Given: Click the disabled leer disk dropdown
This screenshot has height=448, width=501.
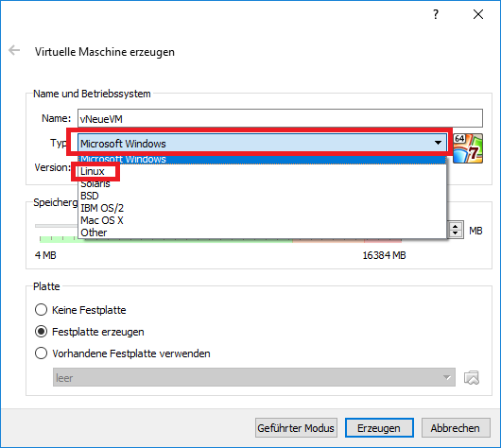Looking at the screenshot, I should pos(254,377).
